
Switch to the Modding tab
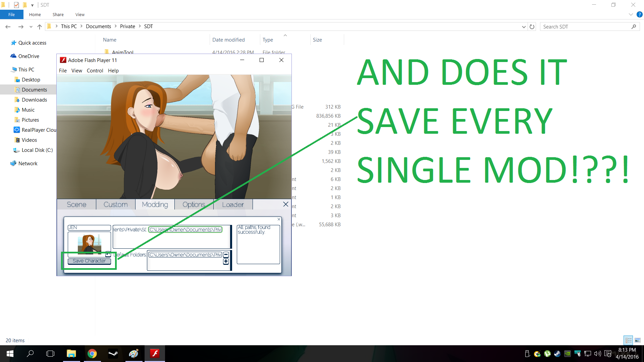point(155,204)
